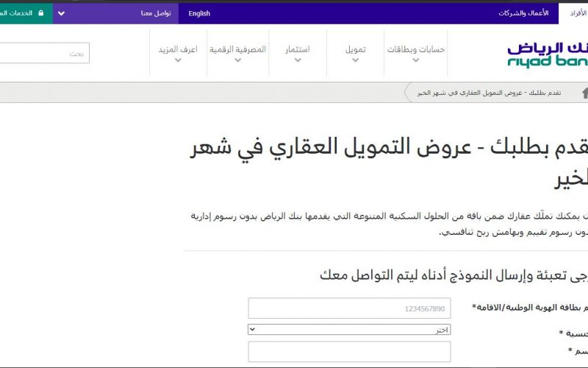Viewport: 588px width, 368px height.
Task: Open the اختر nationality dropdown
Action: 349,330
